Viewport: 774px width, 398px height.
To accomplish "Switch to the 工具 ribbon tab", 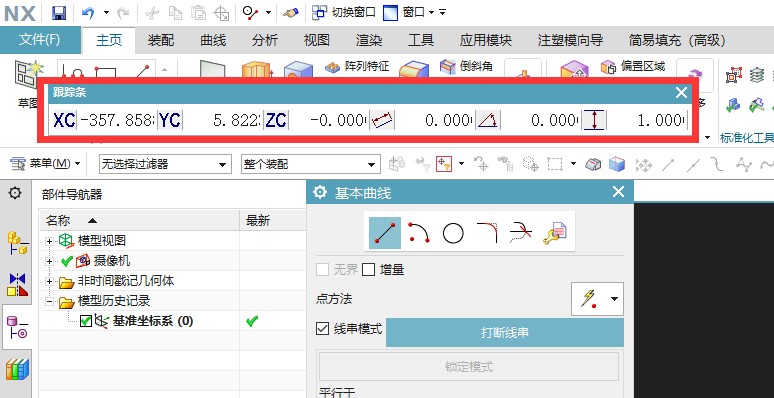I will [x=421, y=40].
